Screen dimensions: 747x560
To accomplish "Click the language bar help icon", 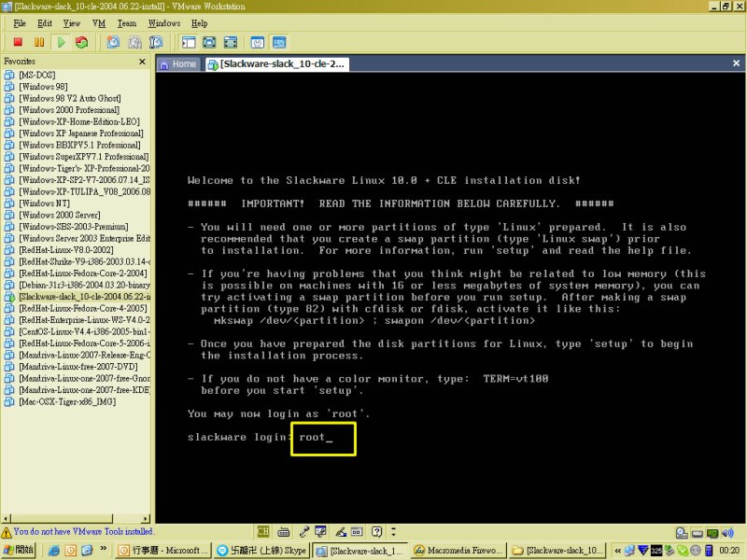I will tap(377, 531).
